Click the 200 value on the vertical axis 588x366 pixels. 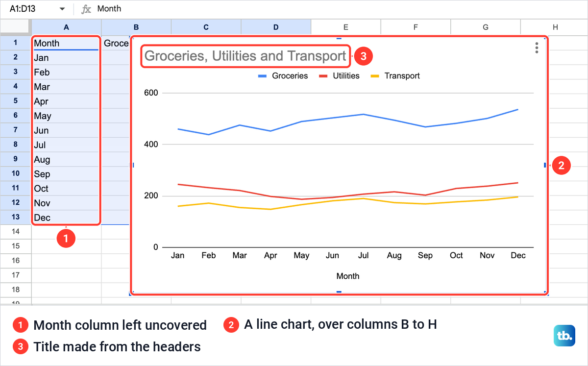[x=152, y=196]
